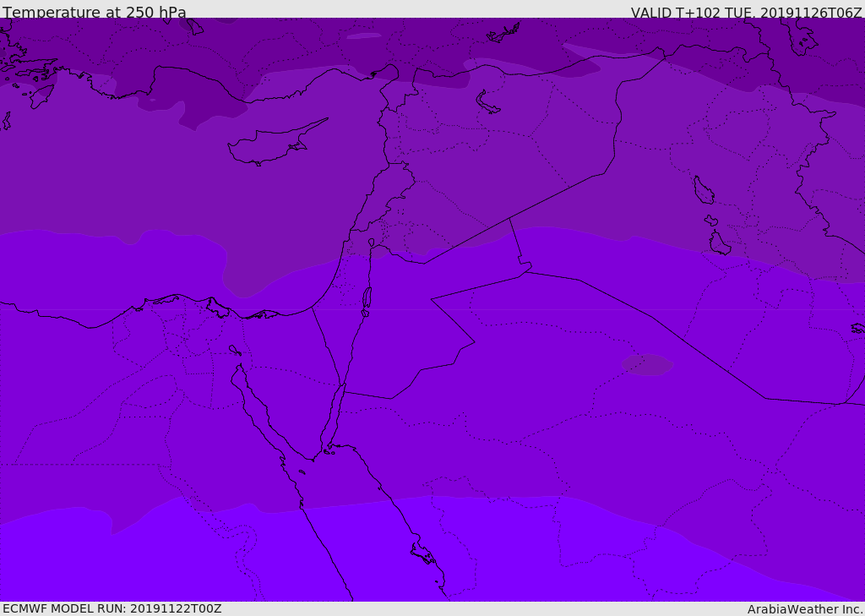Click the 'Temperature at 250 hPa' title
Viewport: 865px width, 616px height.
[95, 12]
